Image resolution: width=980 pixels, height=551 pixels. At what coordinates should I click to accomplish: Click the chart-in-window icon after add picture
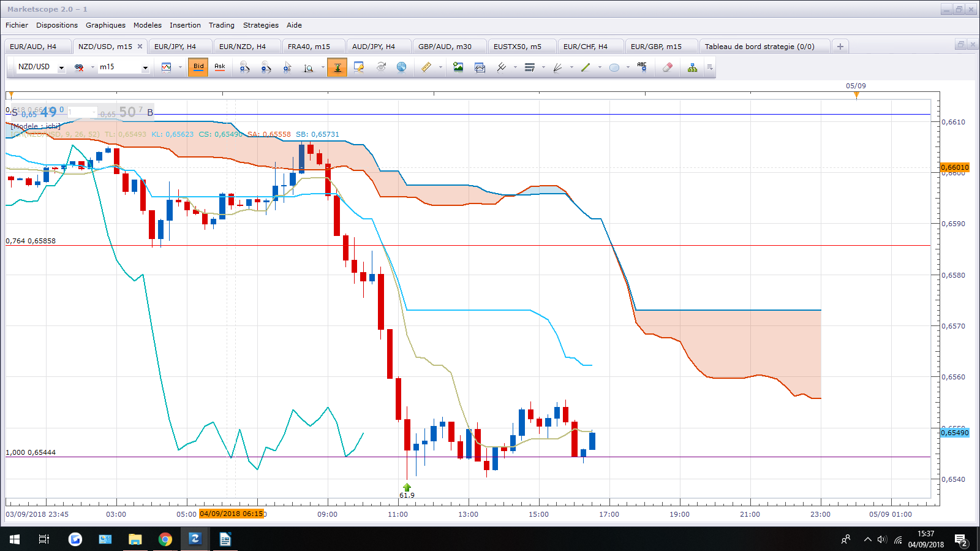pyautogui.click(x=480, y=67)
